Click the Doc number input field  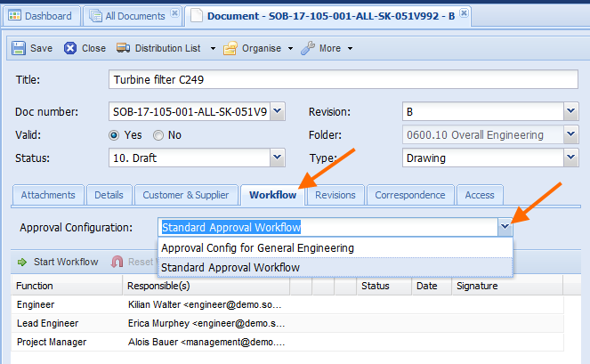[x=190, y=111]
